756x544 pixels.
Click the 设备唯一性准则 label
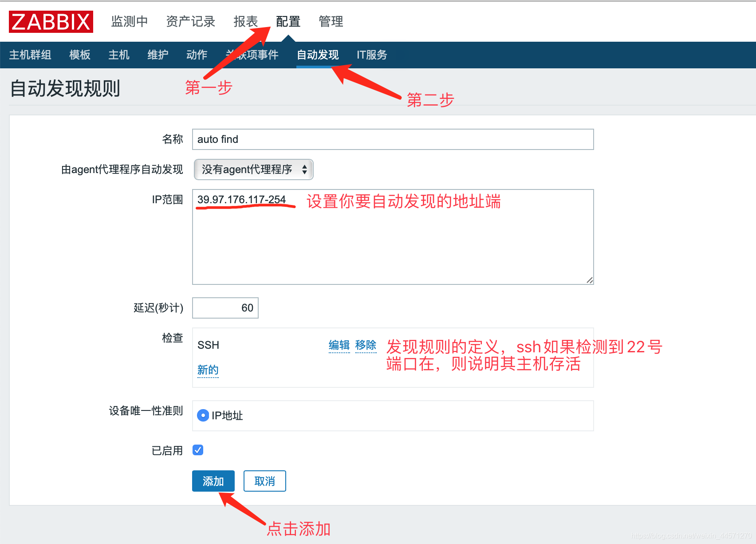point(146,411)
